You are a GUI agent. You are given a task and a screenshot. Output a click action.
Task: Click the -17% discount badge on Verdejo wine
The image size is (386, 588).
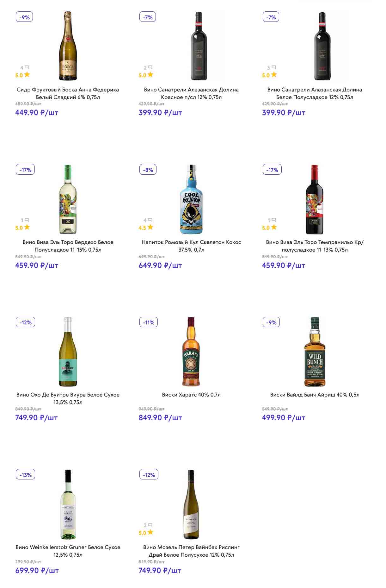25,170
